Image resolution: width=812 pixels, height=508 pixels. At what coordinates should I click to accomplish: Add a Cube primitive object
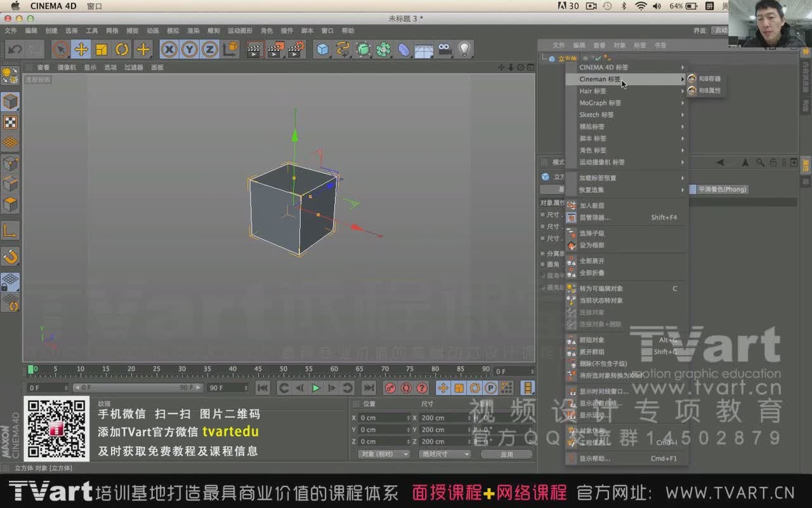[x=323, y=49]
